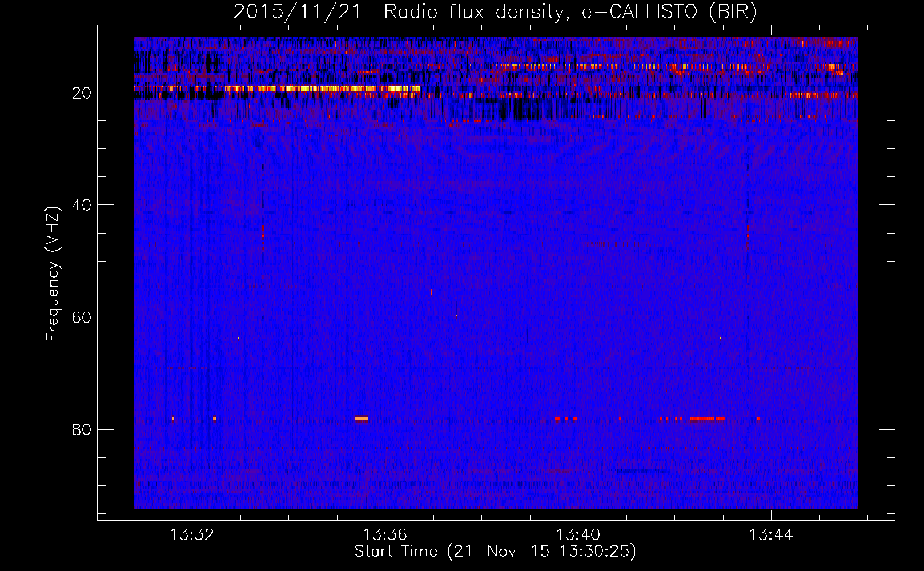Click the orange burst near 80 MHz at 13:35
This screenshot has height=571, width=924.
coord(361,418)
